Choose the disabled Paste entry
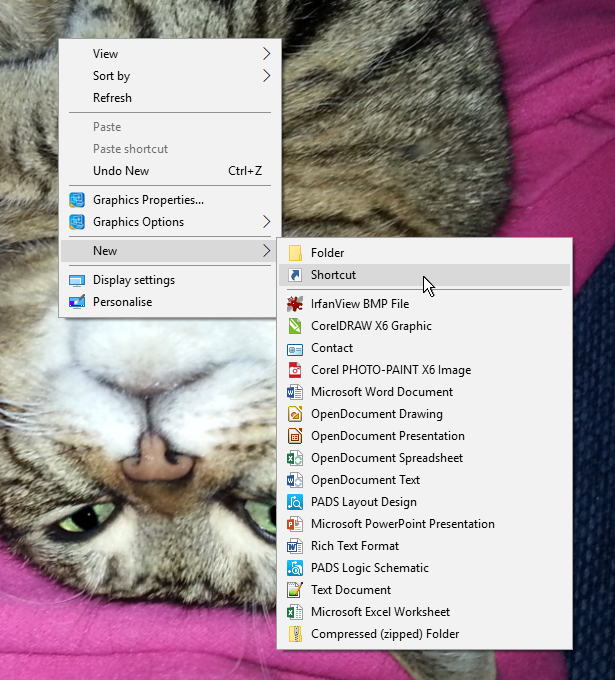 170,127
